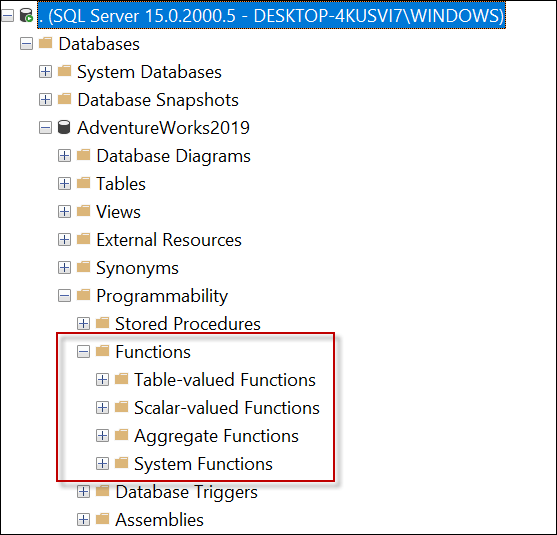Expand the Database Triggers node
Viewport: 557px width, 535px height.
[x=83, y=492]
